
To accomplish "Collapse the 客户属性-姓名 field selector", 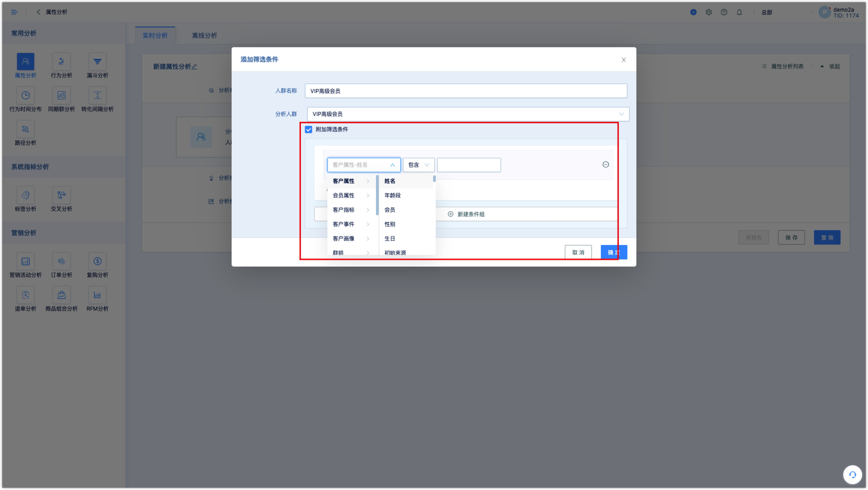I will click(x=364, y=165).
